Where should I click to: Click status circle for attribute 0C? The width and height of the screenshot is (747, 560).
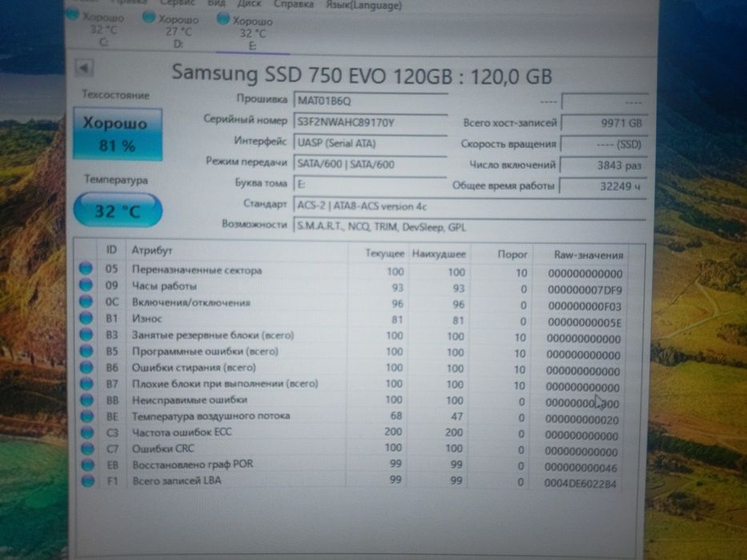[86, 301]
